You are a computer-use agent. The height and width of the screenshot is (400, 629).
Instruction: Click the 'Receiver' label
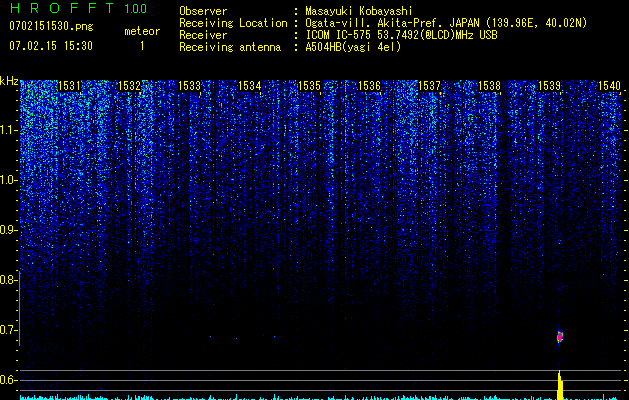(x=203, y=35)
